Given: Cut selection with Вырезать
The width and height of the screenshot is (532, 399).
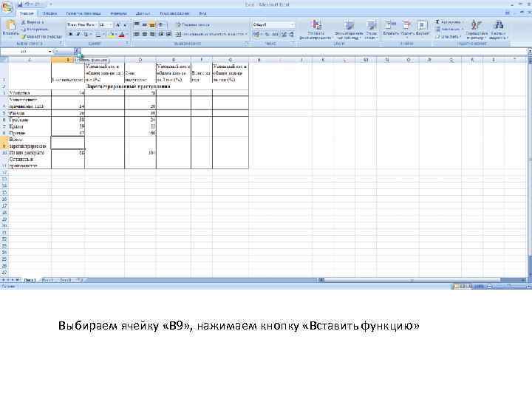Looking at the screenshot, I should click(33, 22).
